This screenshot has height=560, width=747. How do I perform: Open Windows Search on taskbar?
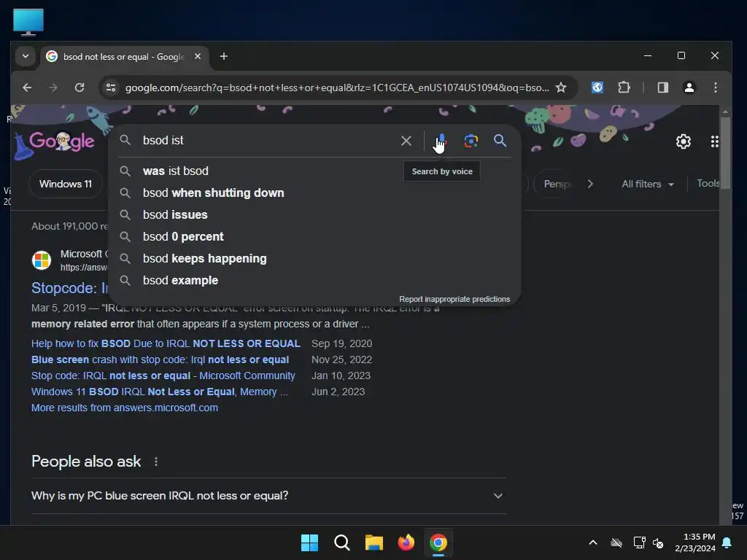[x=341, y=542]
